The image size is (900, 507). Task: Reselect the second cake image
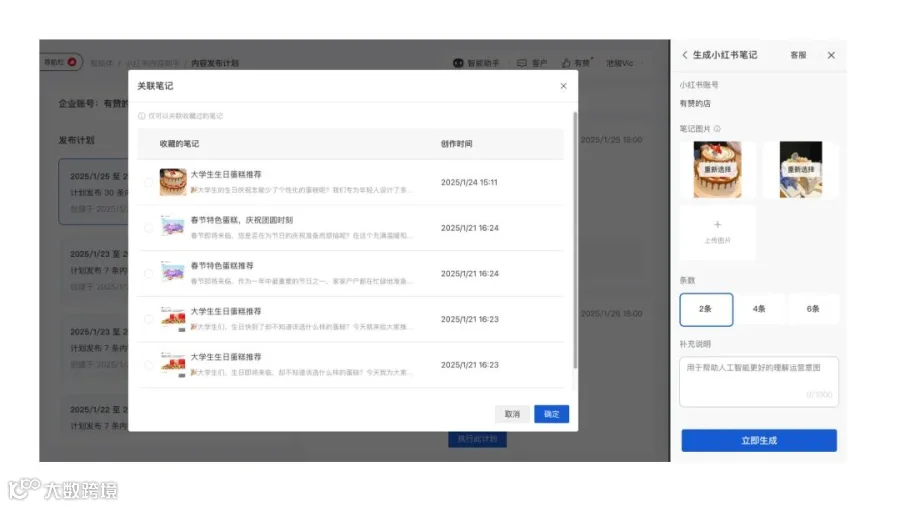[x=801, y=169]
